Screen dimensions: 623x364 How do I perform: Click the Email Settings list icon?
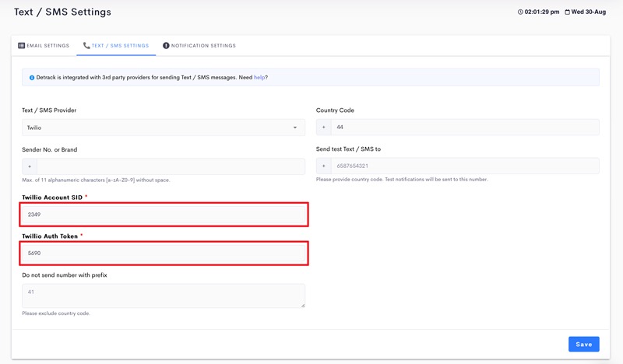click(22, 46)
